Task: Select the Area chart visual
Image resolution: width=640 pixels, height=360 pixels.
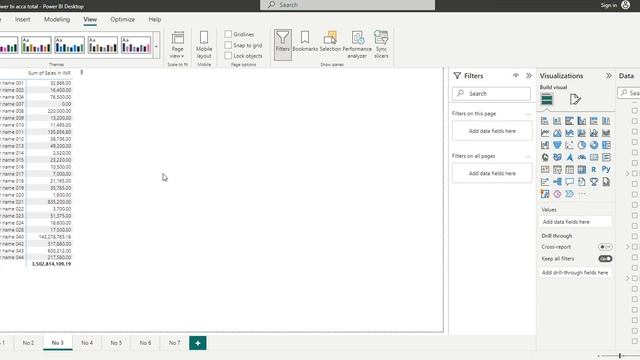Action: pyautogui.click(x=557, y=133)
